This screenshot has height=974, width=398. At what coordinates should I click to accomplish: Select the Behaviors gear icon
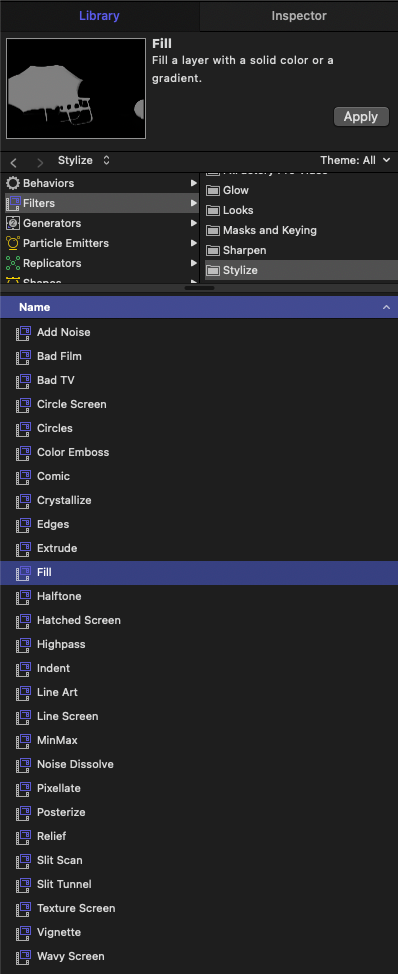coord(13,183)
